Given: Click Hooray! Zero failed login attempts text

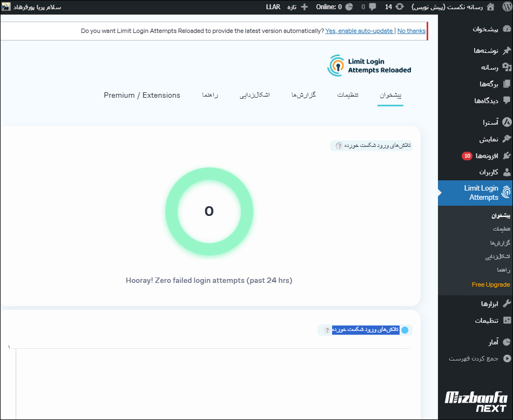Looking at the screenshot, I should pos(209,280).
